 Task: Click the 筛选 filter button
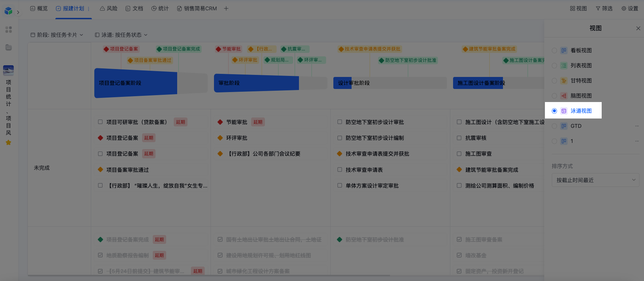click(604, 8)
